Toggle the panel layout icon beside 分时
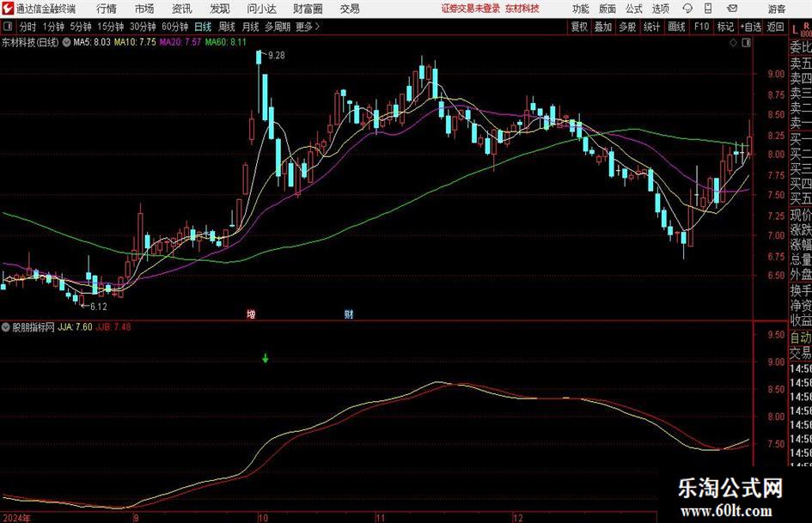 click(x=8, y=27)
